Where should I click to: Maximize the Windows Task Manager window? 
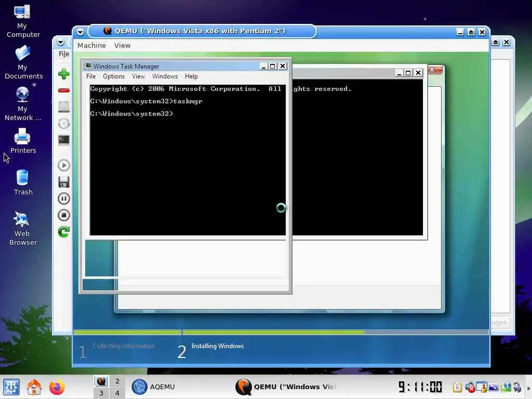(272, 66)
